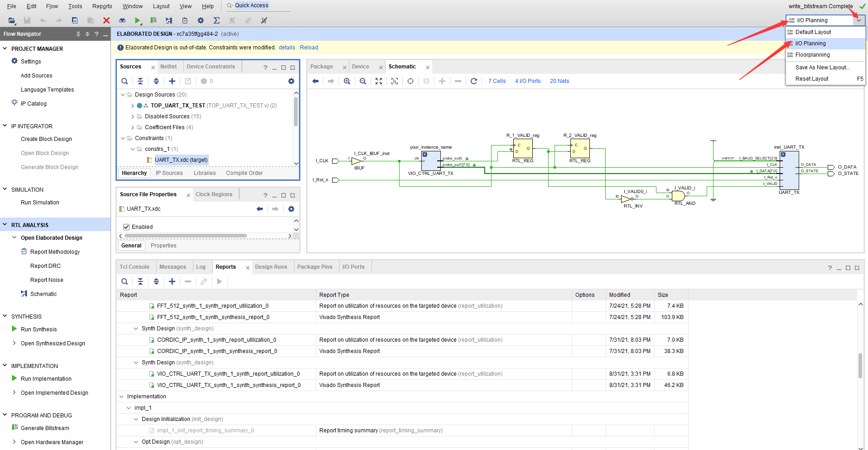This screenshot has height=450, width=868.
Task: Open main toolbar settings gear
Action: pyautogui.click(x=201, y=20)
